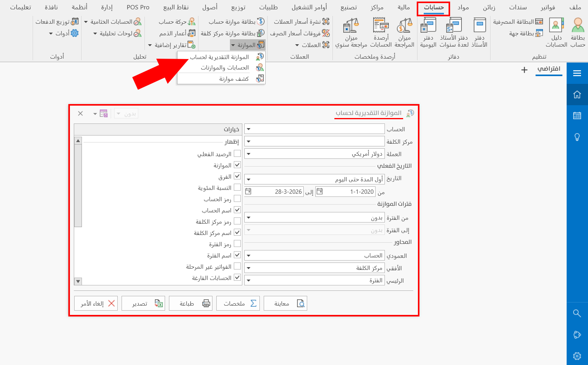Screen dimensions: 588x365
Task: Open calendar icon in sidebar
Action: point(577,115)
